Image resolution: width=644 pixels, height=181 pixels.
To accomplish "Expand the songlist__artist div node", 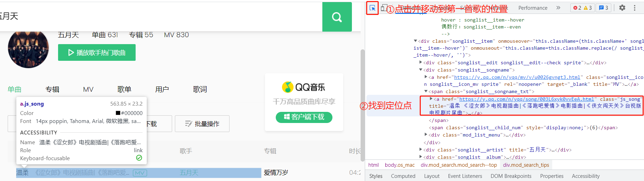I will point(421,150).
